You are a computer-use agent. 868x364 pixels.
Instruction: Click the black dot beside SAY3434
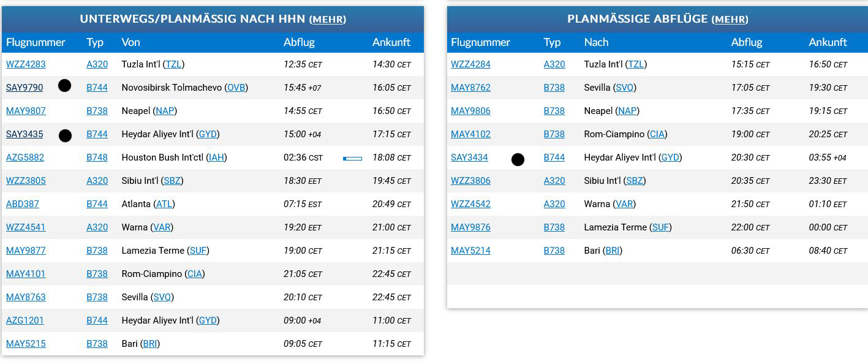point(518,160)
